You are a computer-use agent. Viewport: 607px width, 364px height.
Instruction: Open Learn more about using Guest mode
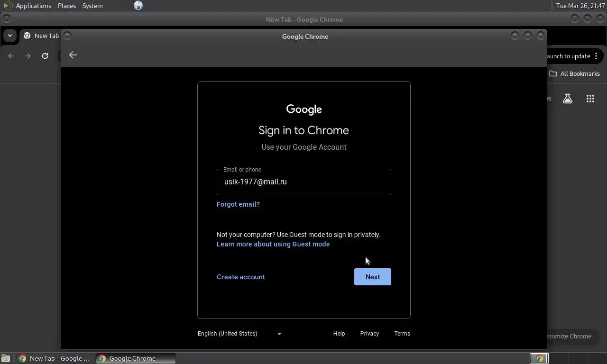[273, 244]
